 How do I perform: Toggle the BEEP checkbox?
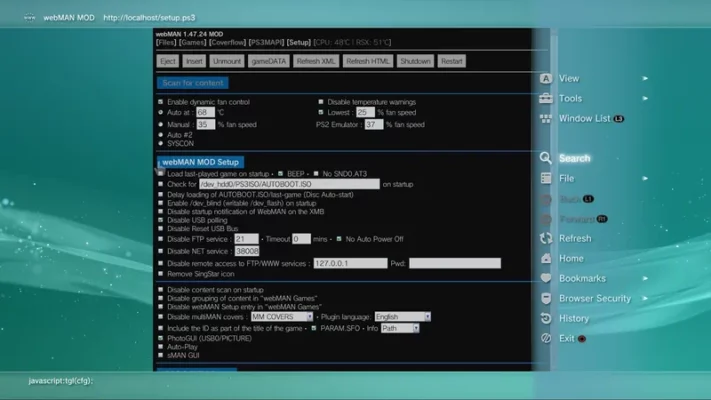pos(280,174)
